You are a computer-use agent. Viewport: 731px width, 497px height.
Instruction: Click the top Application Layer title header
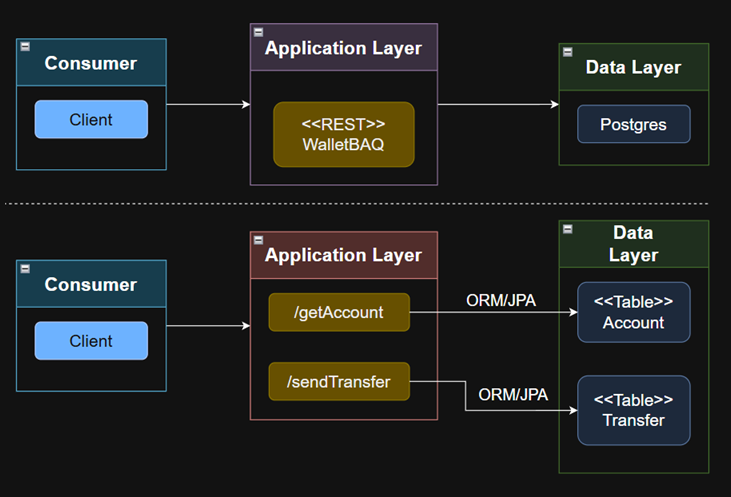pyautogui.click(x=344, y=48)
